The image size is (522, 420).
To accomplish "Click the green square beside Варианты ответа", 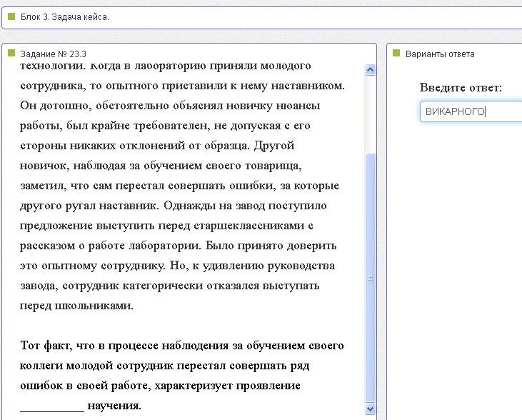I will 396,53.
